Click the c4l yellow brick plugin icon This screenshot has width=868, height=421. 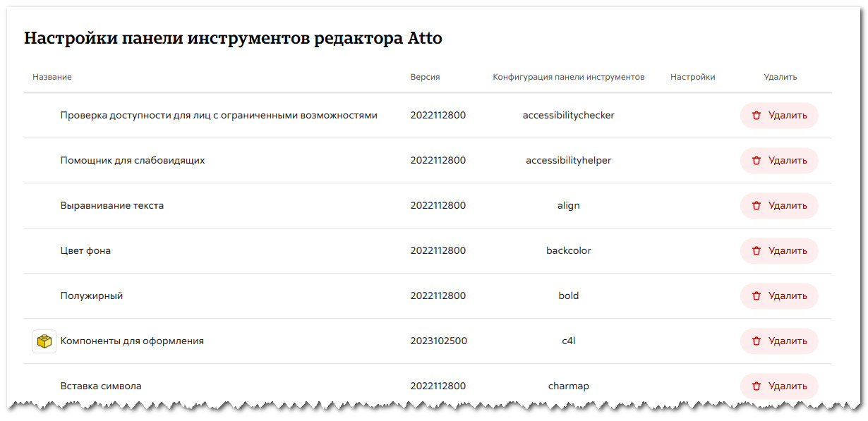point(44,341)
